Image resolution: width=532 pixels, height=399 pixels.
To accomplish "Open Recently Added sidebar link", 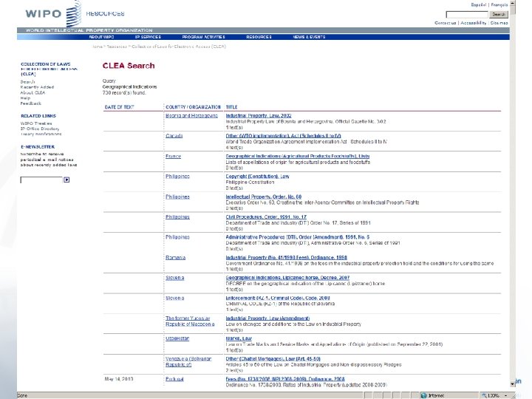I will coord(37,87).
